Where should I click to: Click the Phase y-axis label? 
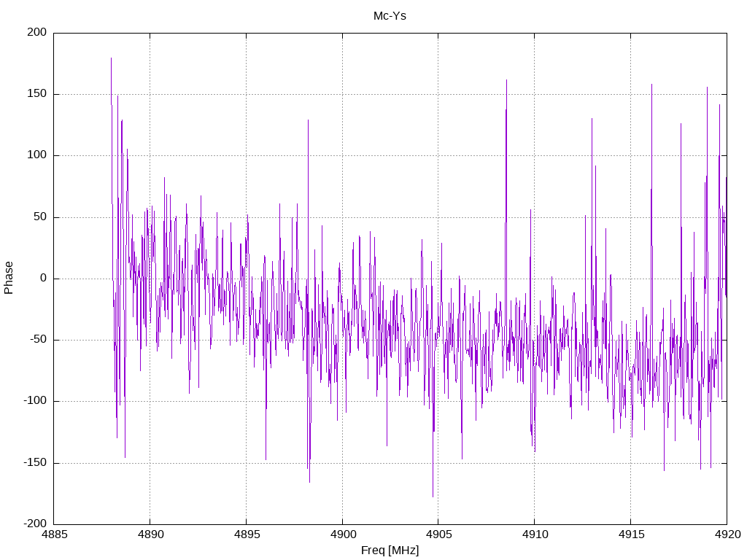tap(9, 278)
